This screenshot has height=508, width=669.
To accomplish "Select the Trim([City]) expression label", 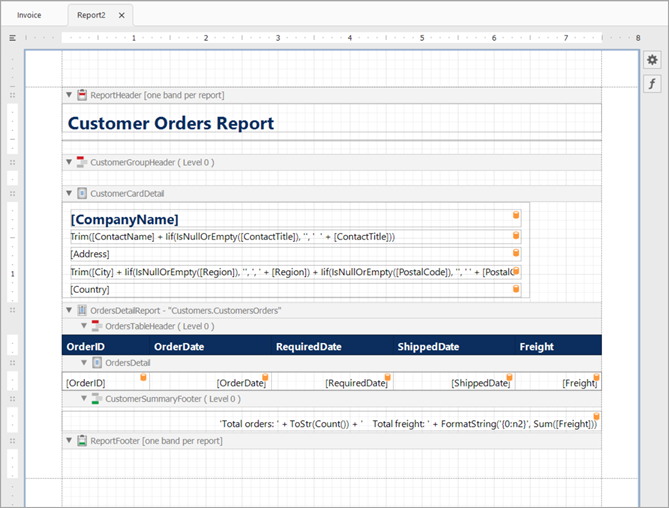I will click(295, 272).
